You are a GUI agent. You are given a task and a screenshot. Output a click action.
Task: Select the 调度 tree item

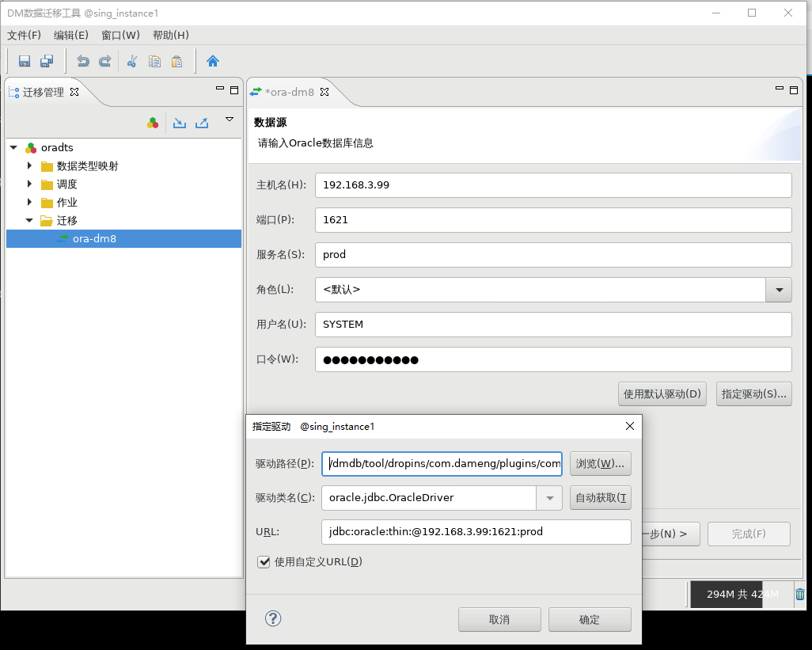[x=66, y=184]
